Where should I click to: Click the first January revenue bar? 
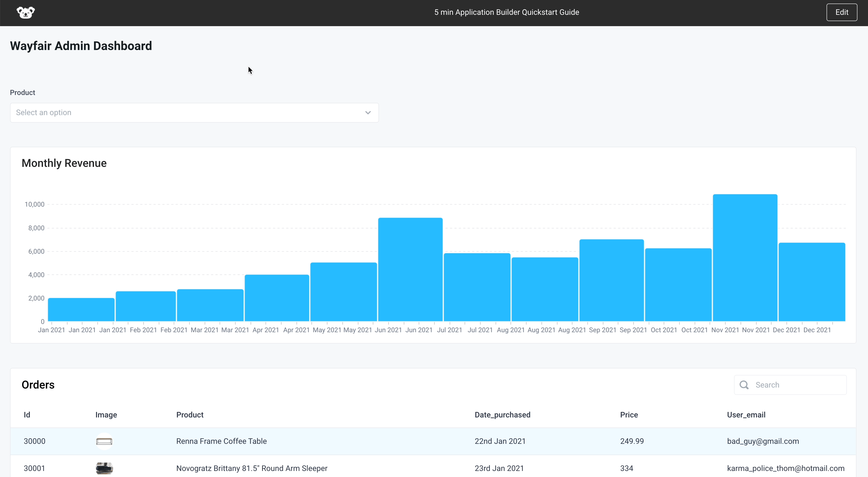point(81,310)
